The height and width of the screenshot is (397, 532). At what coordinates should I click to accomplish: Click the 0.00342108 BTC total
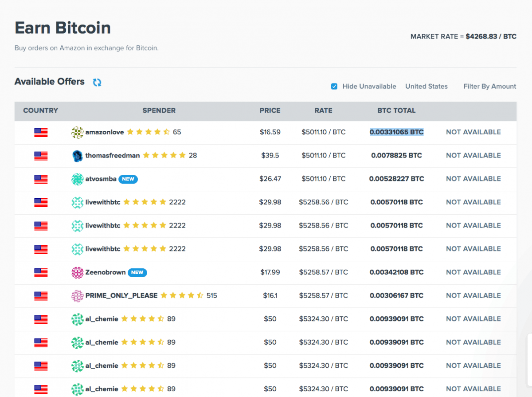click(397, 272)
